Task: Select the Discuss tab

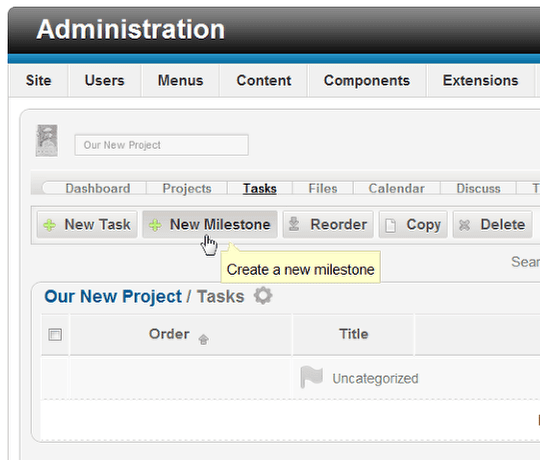Action: [x=478, y=189]
